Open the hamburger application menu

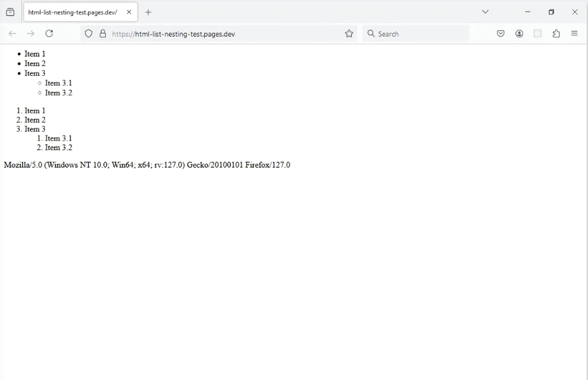coord(575,33)
